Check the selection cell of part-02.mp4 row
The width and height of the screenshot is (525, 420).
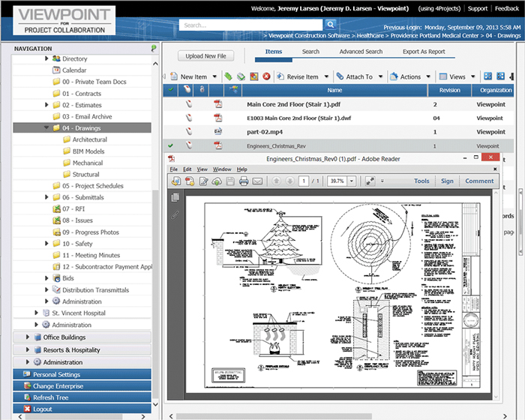click(x=171, y=132)
